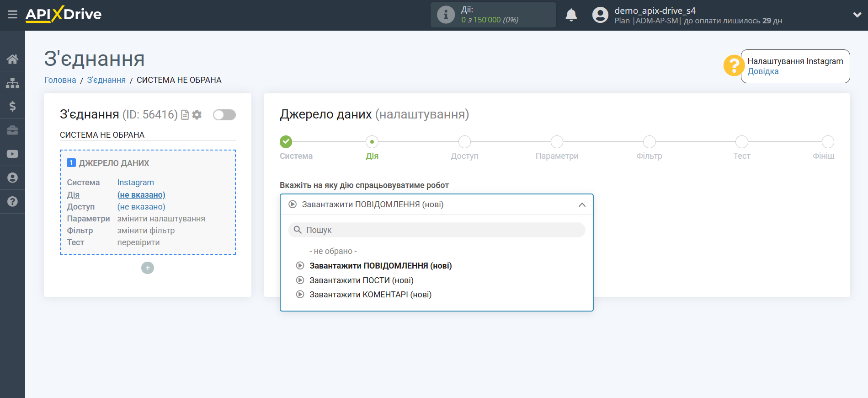
Task: Click the 'Головна' breadcrumb link
Action: tap(60, 80)
